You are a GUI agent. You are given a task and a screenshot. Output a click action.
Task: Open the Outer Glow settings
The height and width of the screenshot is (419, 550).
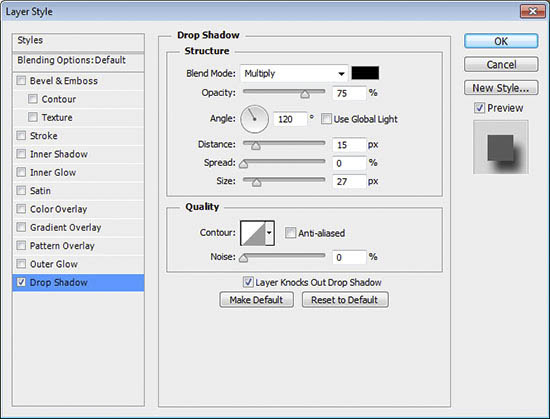54,264
